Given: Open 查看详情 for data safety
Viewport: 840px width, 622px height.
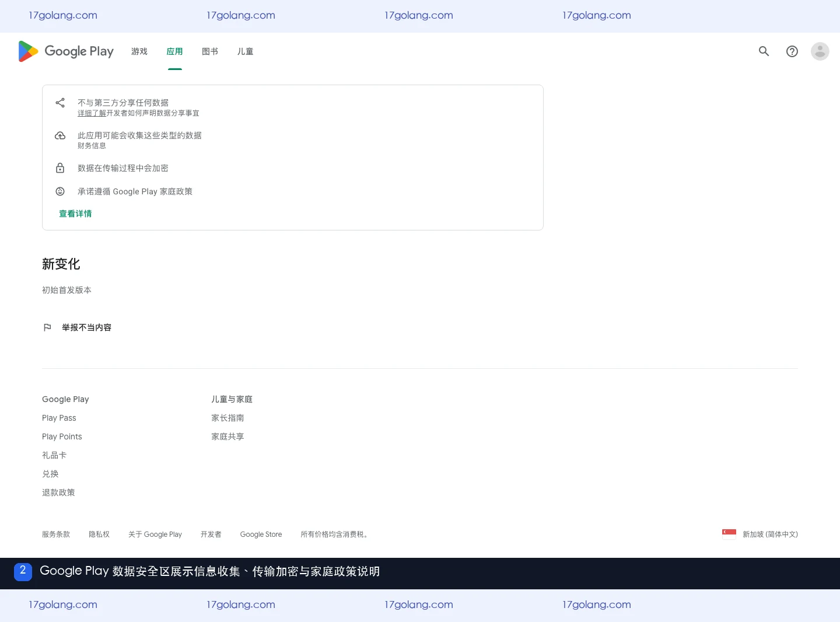Looking at the screenshot, I should tap(75, 214).
